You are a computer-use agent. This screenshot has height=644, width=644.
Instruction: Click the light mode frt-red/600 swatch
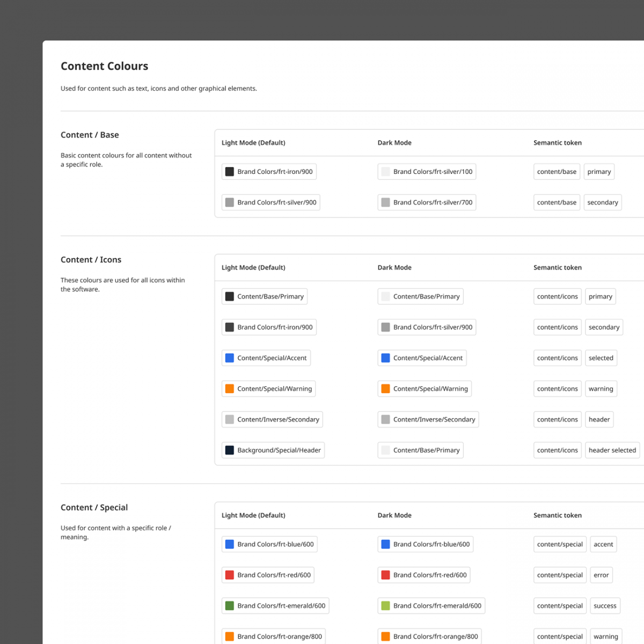[x=229, y=575]
